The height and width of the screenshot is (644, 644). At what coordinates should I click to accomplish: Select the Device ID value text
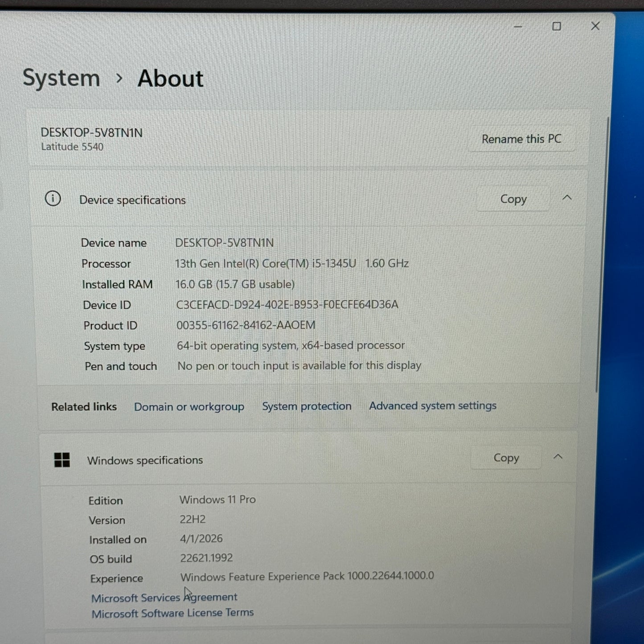pyautogui.click(x=287, y=304)
